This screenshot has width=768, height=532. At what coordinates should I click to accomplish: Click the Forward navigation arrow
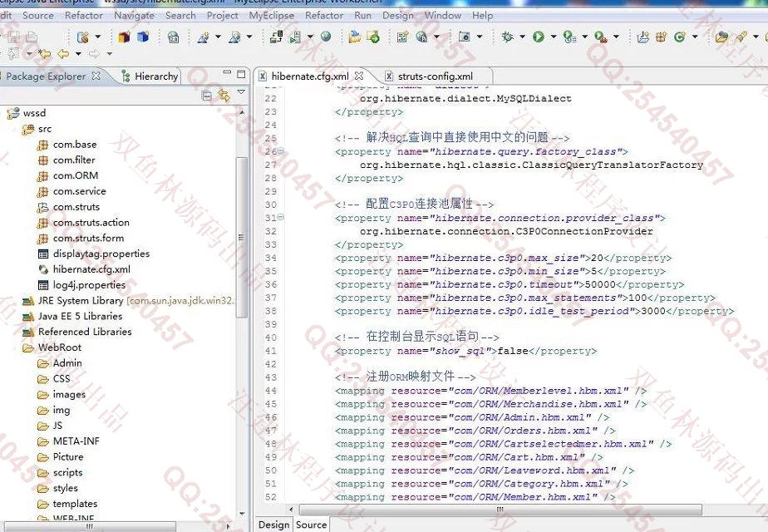(94, 53)
